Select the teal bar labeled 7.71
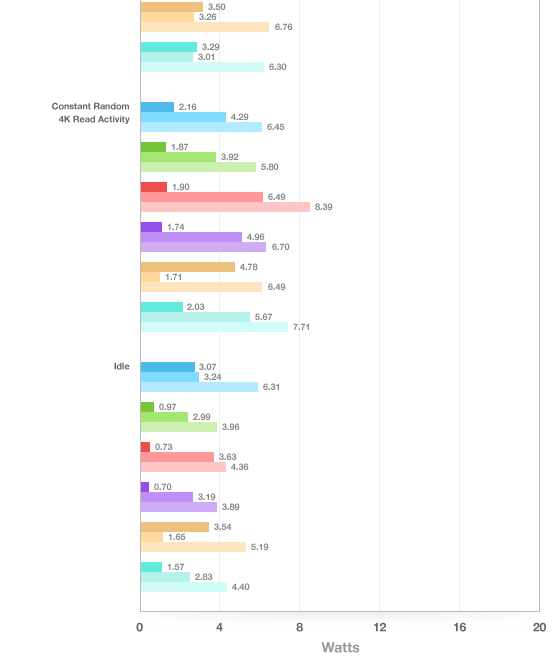The width and height of the screenshot is (560, 663). click(214, 327)
